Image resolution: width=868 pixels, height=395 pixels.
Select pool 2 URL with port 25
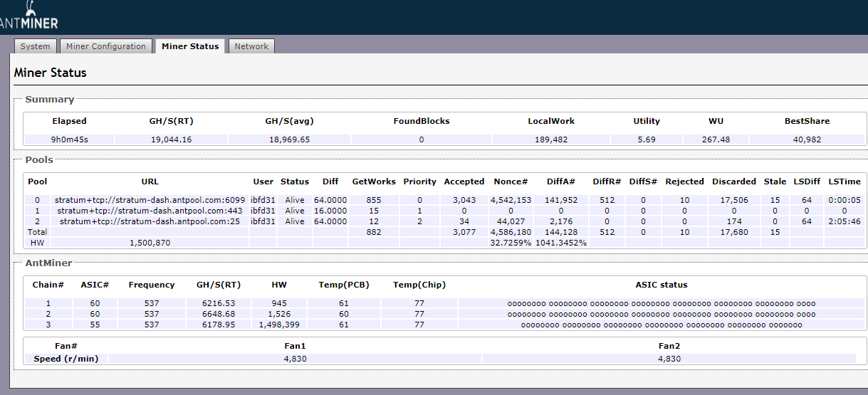point(150,221)
